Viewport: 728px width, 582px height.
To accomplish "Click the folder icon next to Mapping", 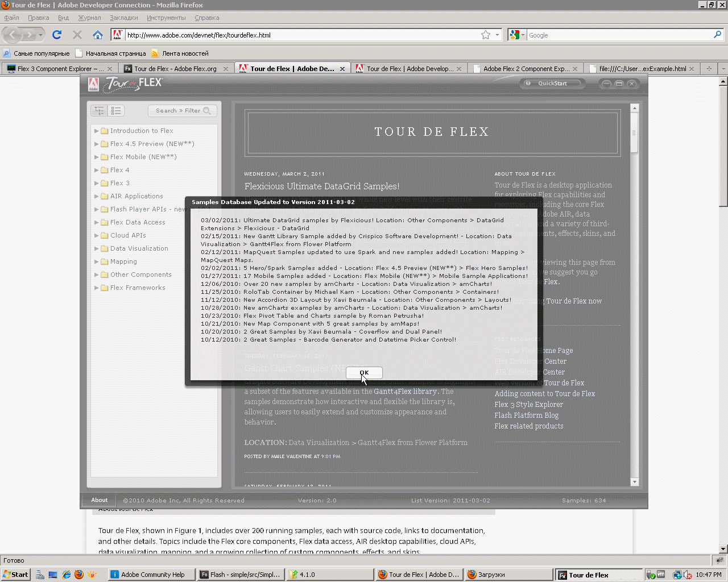I will pyautogui.click(x=105, y=261).
